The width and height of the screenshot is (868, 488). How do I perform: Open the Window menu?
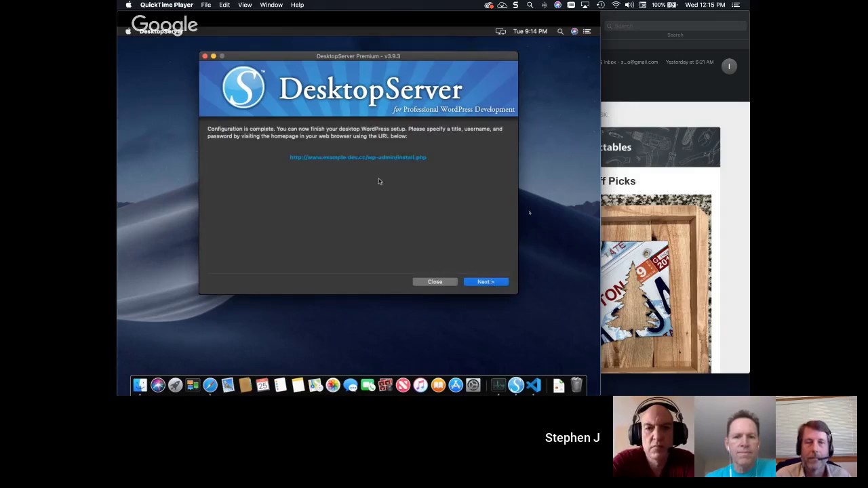[271, 5]
